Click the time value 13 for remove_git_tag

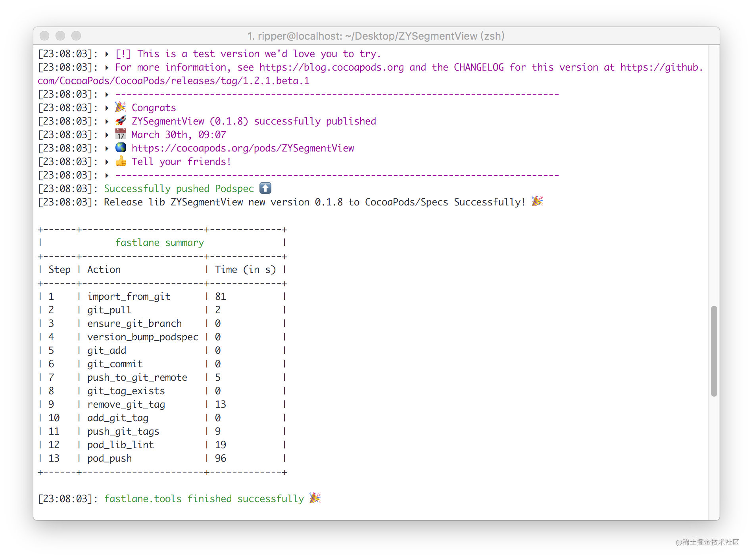[221, 404]
